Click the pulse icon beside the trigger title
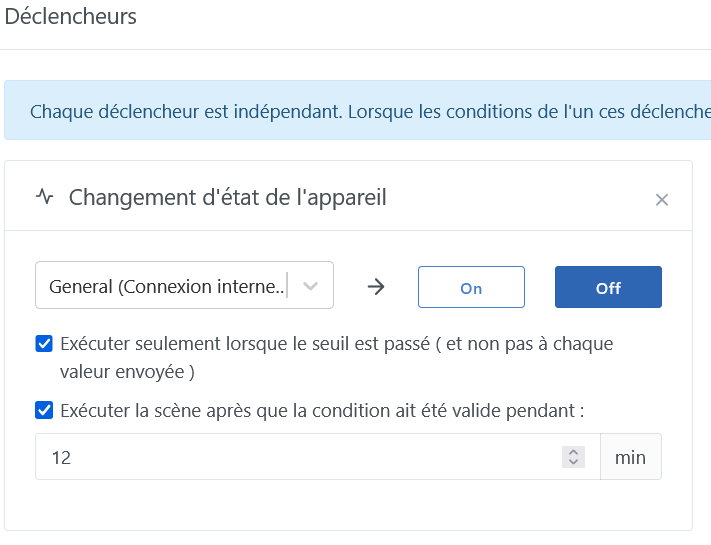Image resolution: width=711 pixels, height=545 pixels. click(x=44, y=197)
